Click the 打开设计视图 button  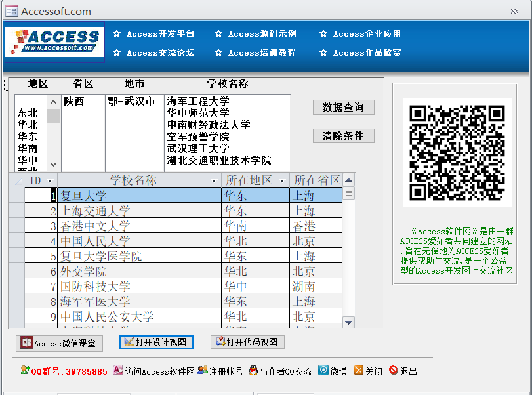coord(156,342)
